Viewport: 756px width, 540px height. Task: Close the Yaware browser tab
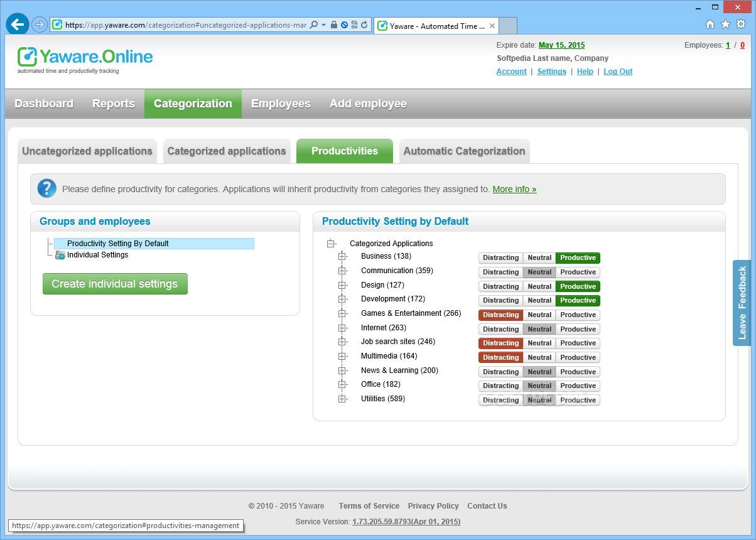click(x=492, y=26)
